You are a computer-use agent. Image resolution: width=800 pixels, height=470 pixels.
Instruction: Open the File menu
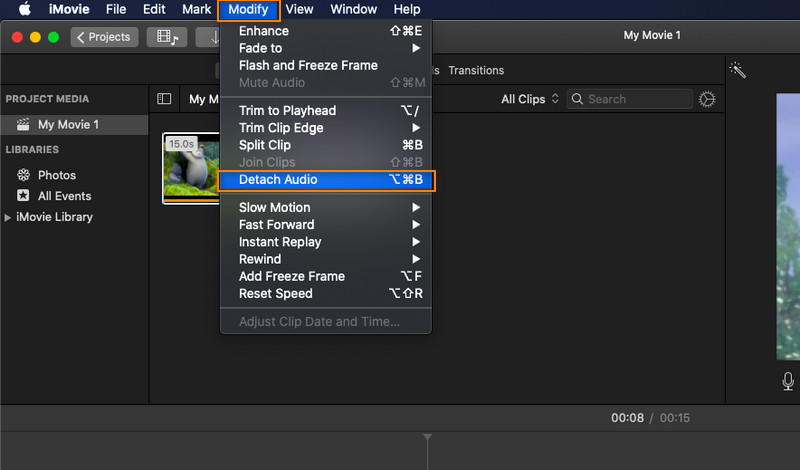click(x=116, y=9)
